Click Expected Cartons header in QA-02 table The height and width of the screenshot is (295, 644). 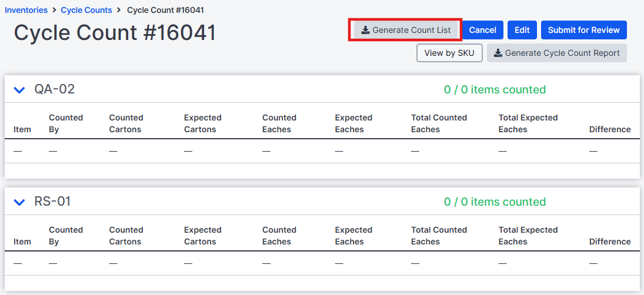[202, 123]
